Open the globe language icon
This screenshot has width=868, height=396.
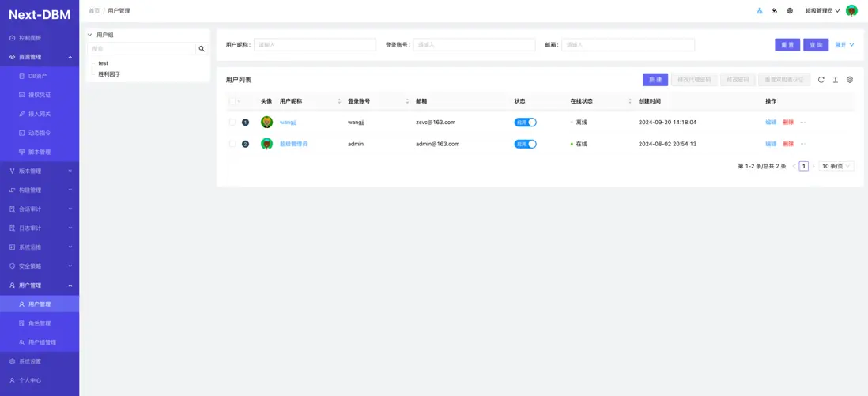[790, 10]
